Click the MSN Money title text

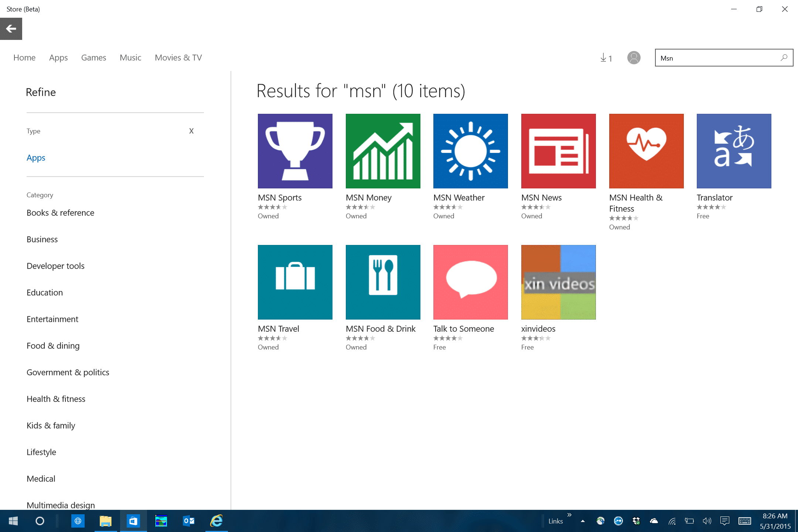point(368,198)
